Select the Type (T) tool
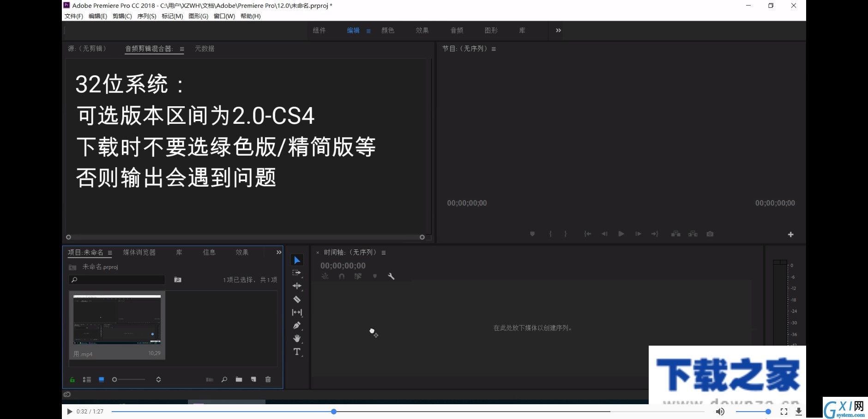This screenshot has height=419, width=868. coord(297,352)
